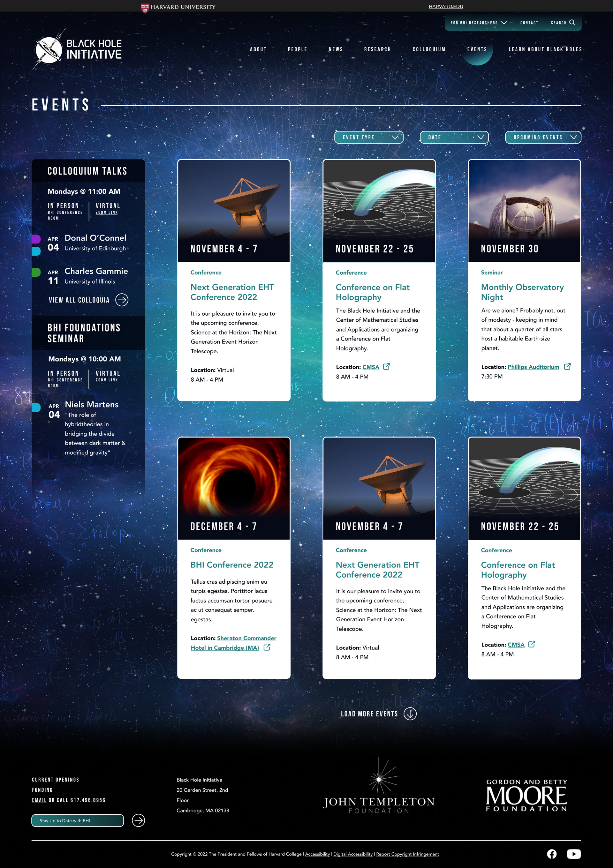Click external link icon beside Phillips Auditorium
This screenshot has height=868, width=613.
coord(567,366)
